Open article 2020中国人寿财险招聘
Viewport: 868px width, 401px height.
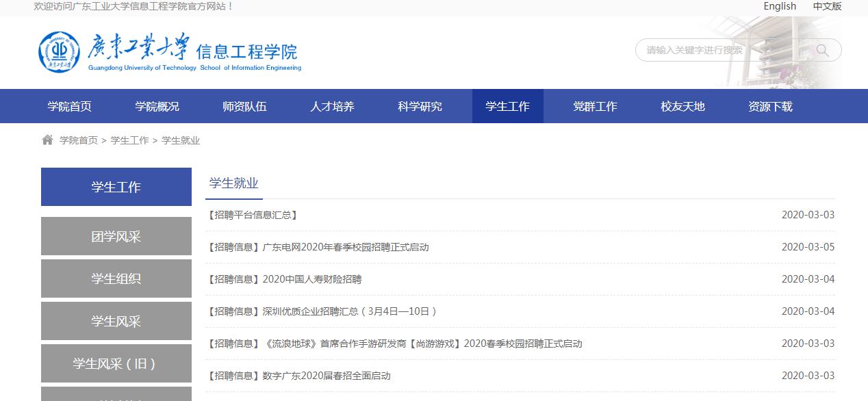tap(283, 279)
